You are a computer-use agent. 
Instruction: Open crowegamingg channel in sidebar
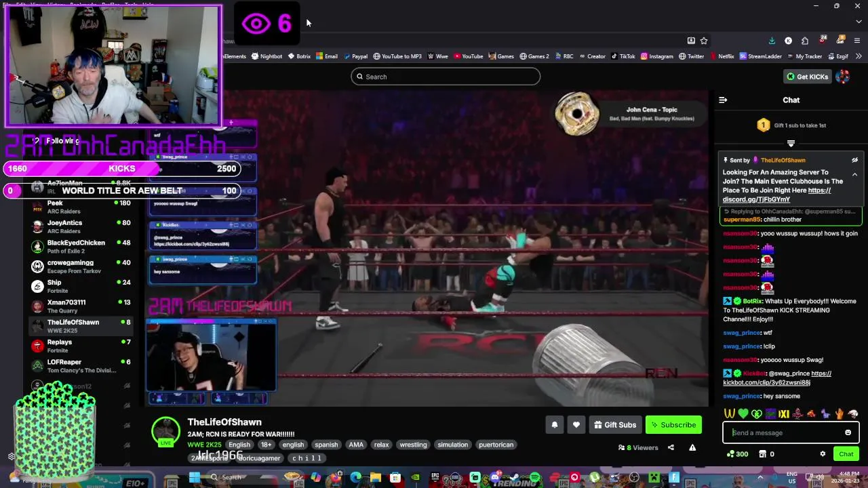81,266
